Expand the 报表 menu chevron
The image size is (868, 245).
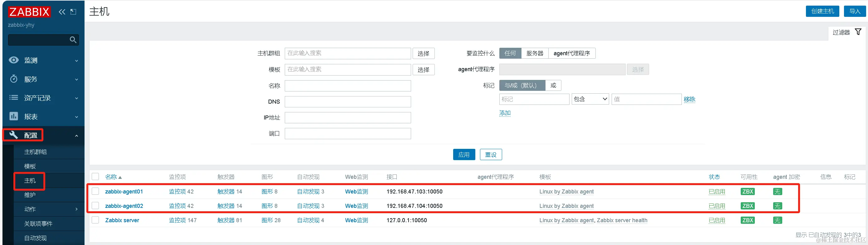pos(76,117)
